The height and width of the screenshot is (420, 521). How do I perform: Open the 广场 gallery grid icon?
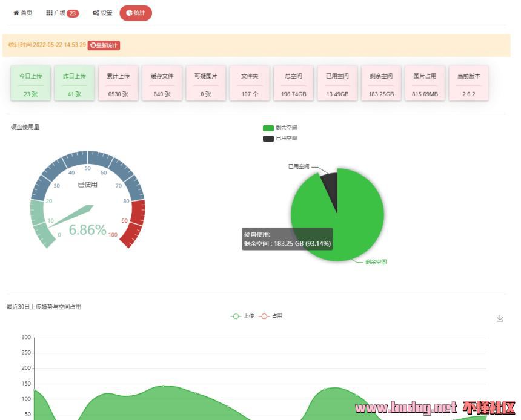[x=49, y=13]
